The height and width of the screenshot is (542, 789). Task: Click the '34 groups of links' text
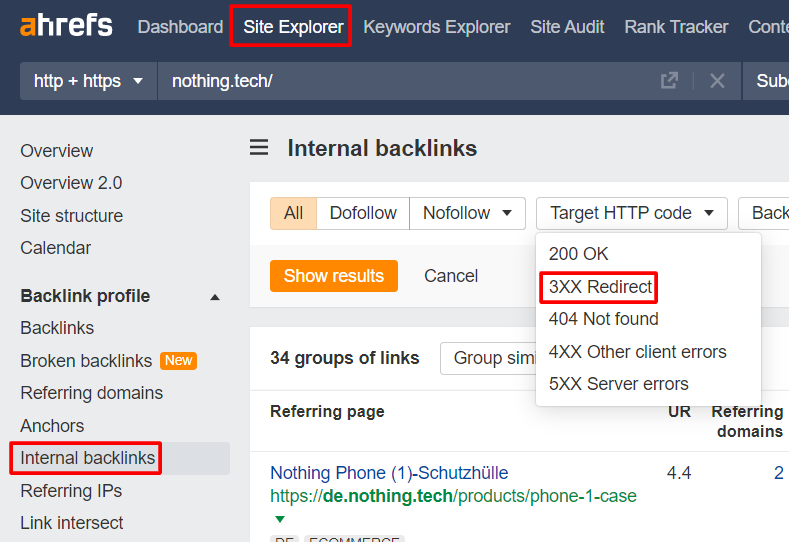pyautogui.click(x=345, y=358)
